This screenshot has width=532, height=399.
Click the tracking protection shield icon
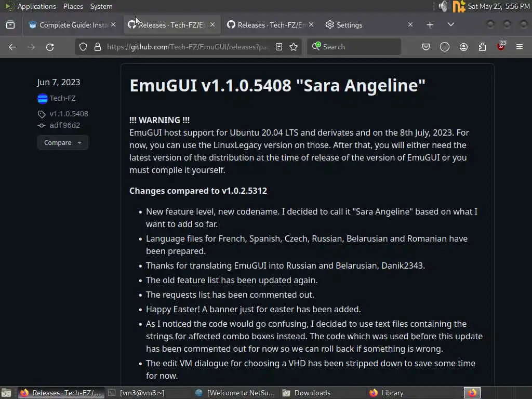pos(83,47)
